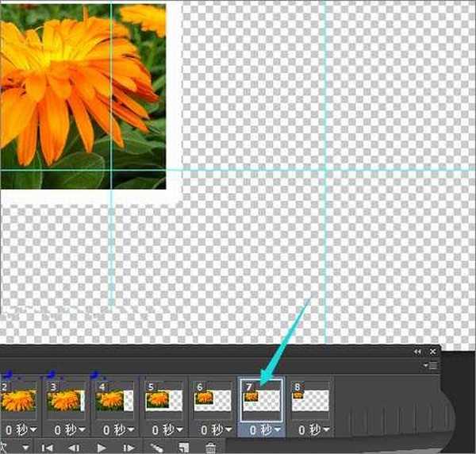Select frame 3 thumbnail
Image resolution: width=476 pixels, height=454 pixels.
point(67,397)
